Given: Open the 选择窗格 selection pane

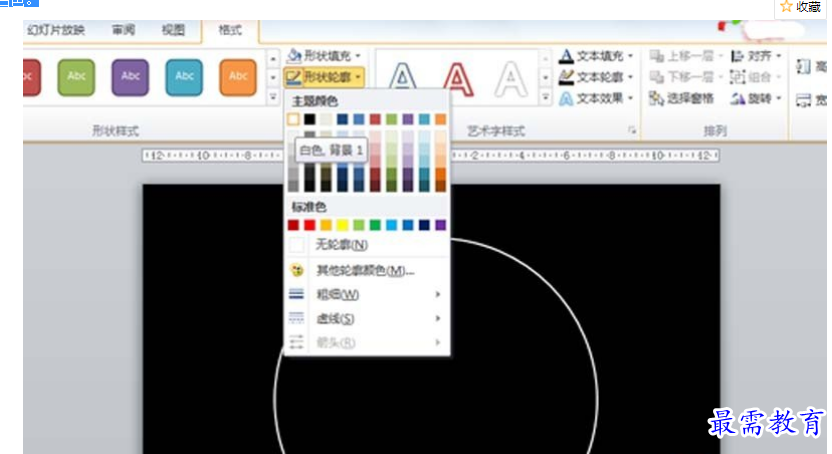Looking at the screenshot, I should click(x=682, y=99).
